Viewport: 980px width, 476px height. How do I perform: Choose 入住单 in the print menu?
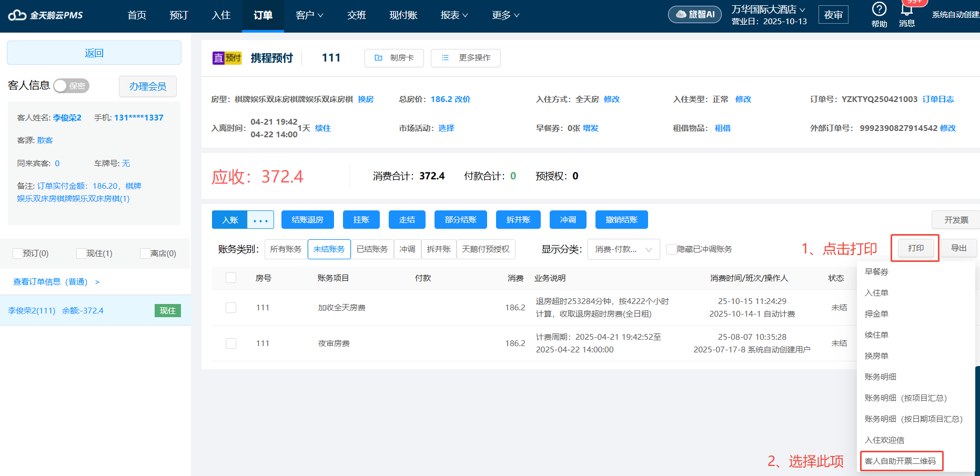876,293
